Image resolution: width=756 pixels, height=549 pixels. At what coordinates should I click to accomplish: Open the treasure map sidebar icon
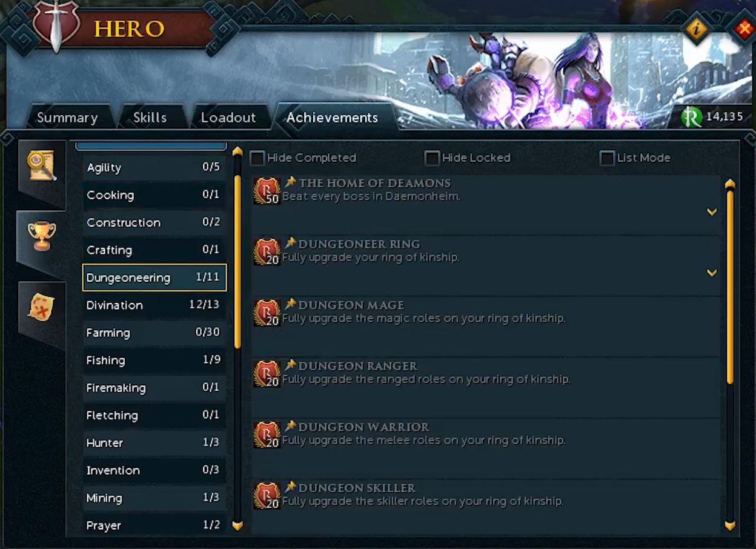click(41, 307)
